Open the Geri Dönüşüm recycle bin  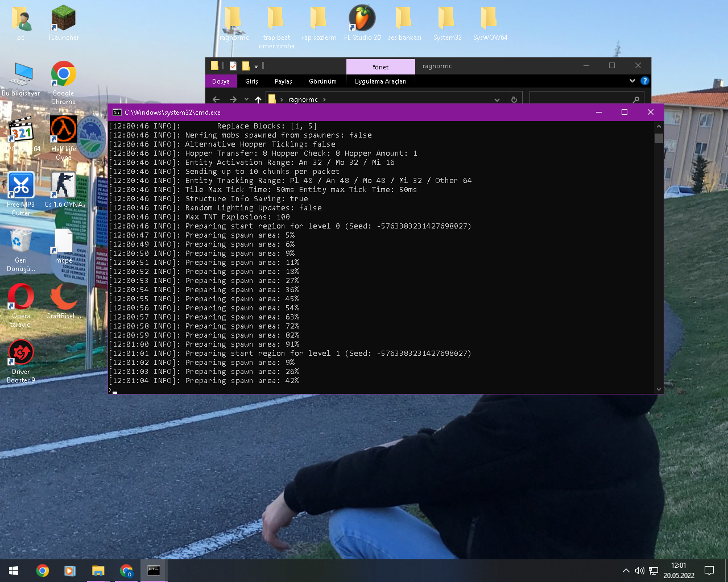tap(21, 250)
